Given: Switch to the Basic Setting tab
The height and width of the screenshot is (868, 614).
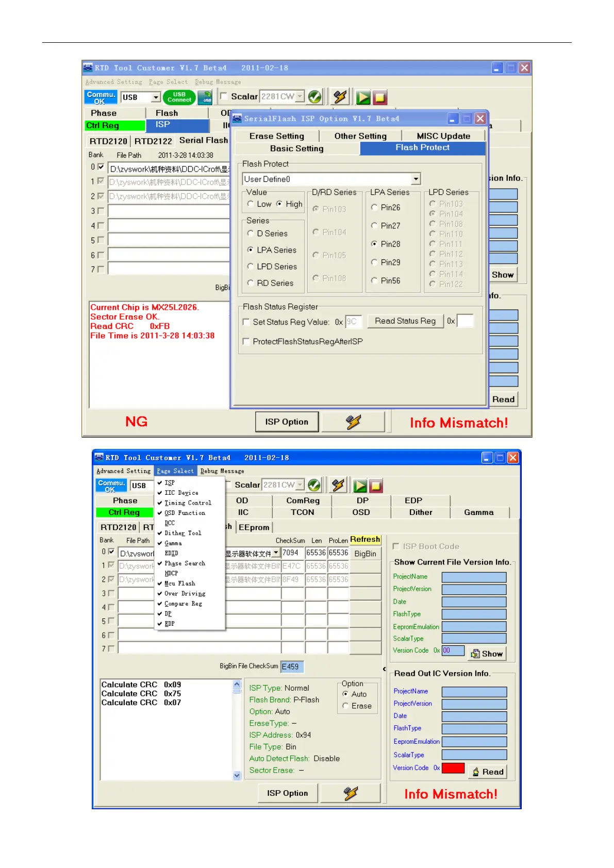Looking at the screenshot, I should [297, 148].
